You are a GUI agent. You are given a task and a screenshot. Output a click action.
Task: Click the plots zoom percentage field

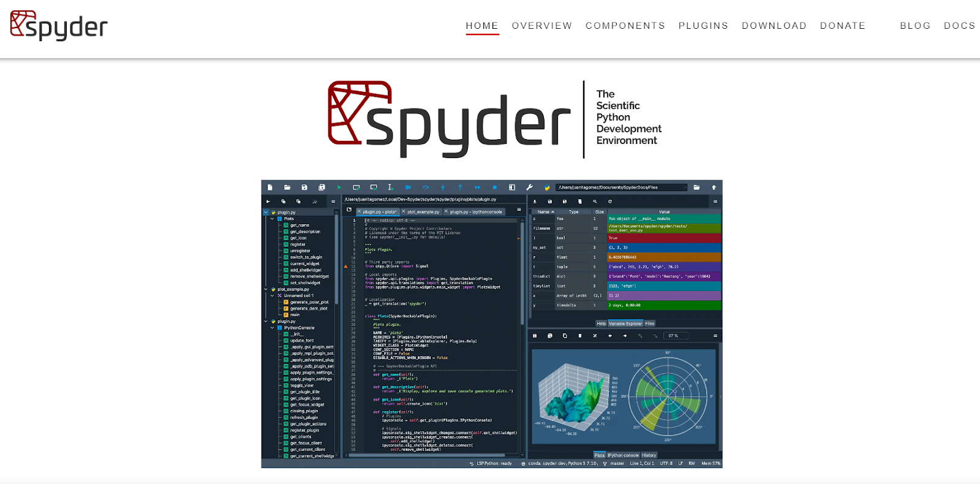coord(677,336)
